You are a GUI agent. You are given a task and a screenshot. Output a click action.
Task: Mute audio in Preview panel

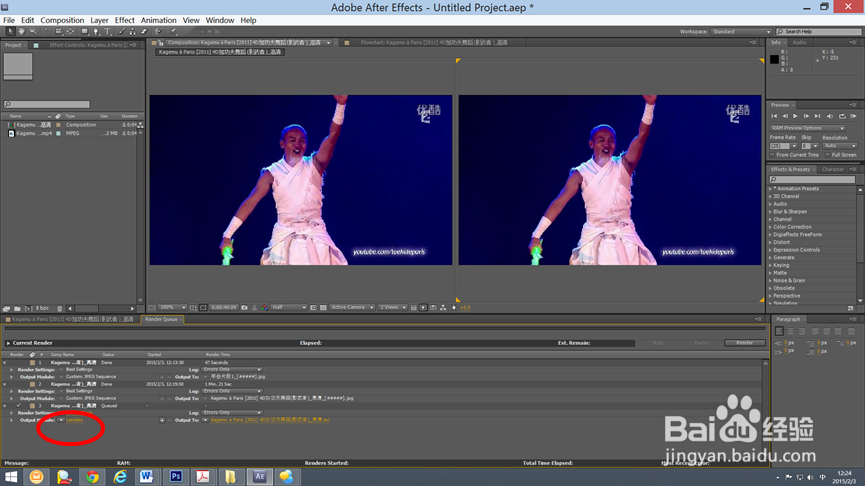point(830,116)
